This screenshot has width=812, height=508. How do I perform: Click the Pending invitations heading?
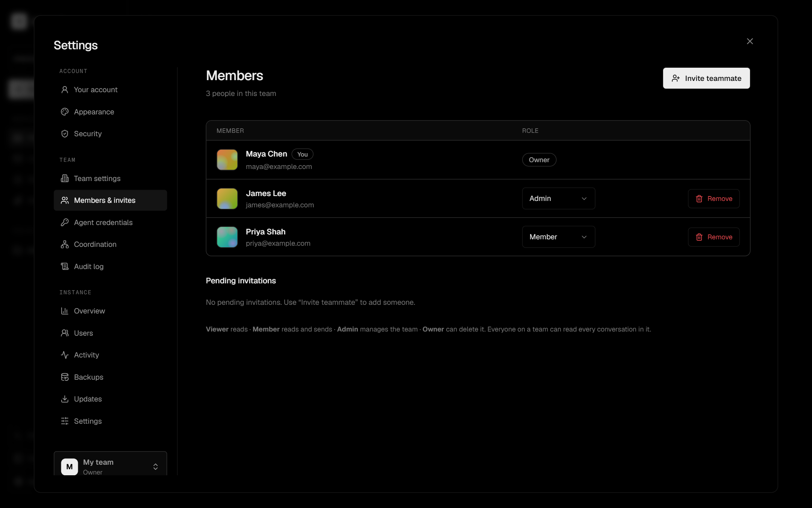241,281
